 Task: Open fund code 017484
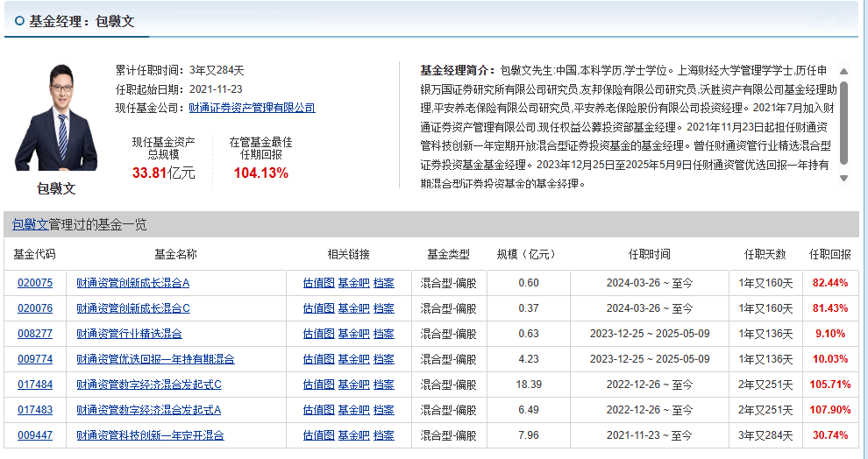[35, 385]
